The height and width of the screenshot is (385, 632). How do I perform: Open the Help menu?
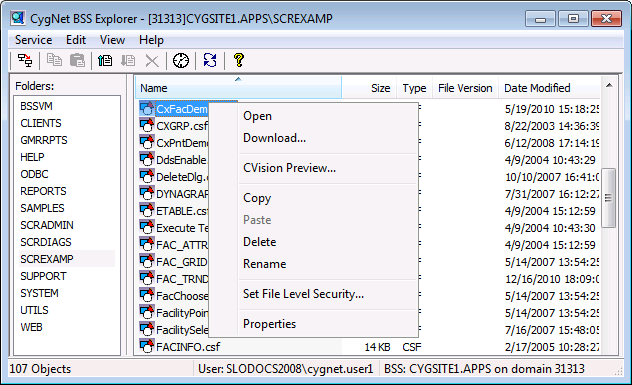(151, 40)
